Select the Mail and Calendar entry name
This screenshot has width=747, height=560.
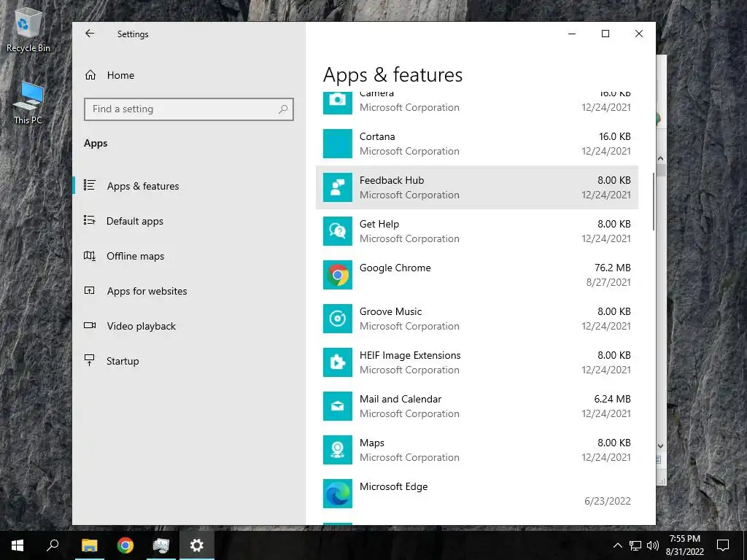click(x=400, y=400)
